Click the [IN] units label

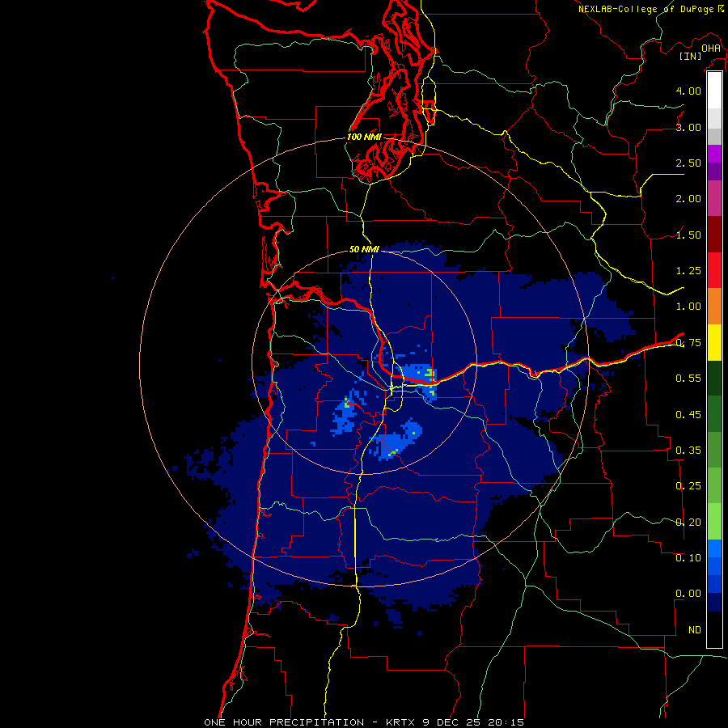pyautogui.click(x=691, y=56)
